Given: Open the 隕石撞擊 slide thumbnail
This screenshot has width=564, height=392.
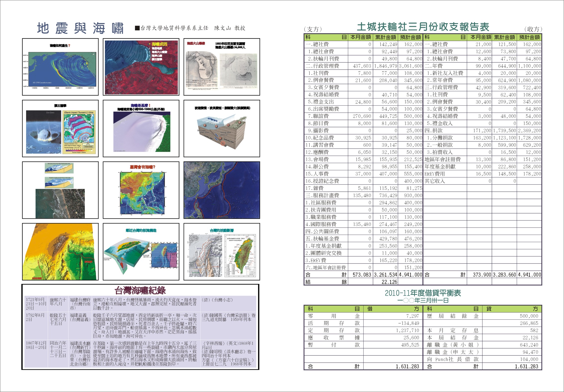Looking at the screenshot, I should (60, 129).
